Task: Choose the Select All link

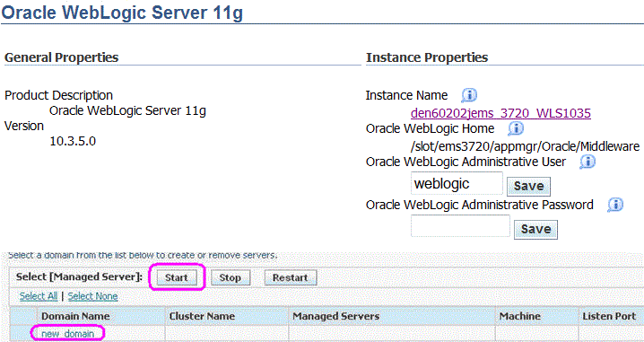Action: pyautogui.click(x=39, y=296)
